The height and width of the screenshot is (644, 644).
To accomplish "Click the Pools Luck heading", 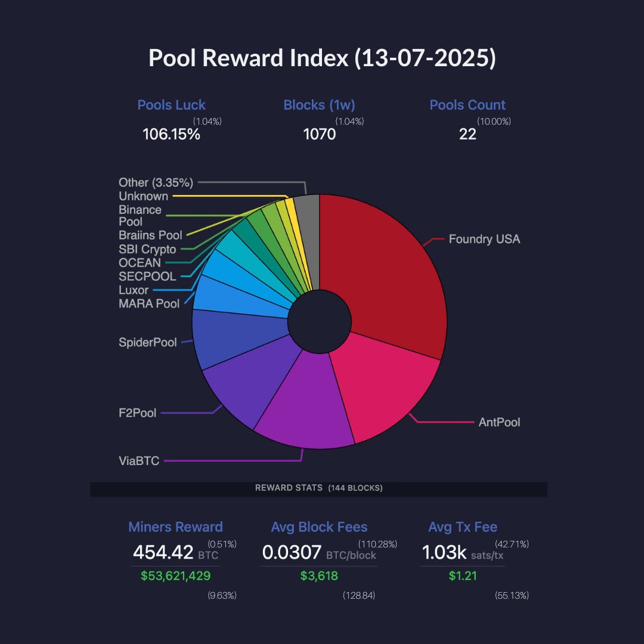I will click(x=171, y=105).
